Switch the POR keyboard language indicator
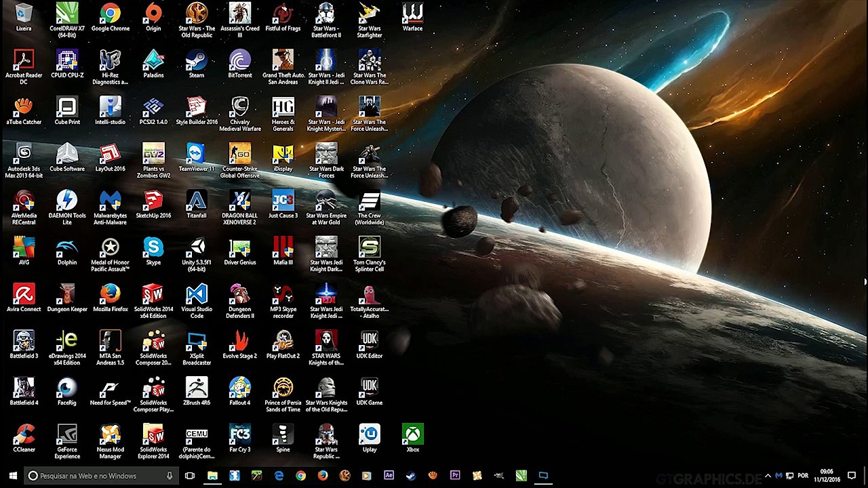 point(804,476)
